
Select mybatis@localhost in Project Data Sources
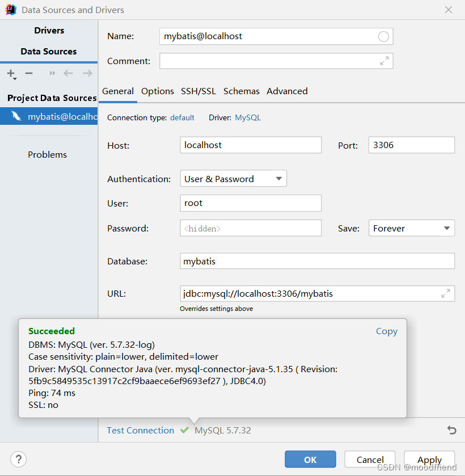coord(49,116)
